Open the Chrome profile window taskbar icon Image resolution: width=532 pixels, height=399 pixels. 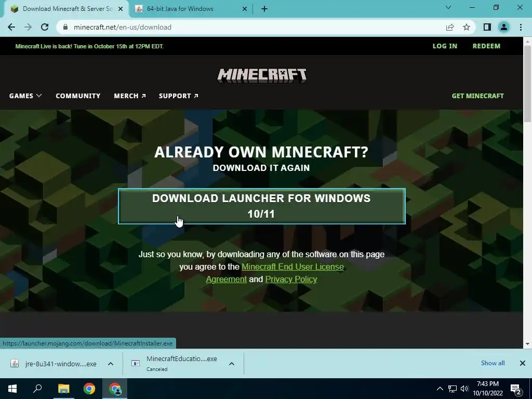(x=115, y=389)
